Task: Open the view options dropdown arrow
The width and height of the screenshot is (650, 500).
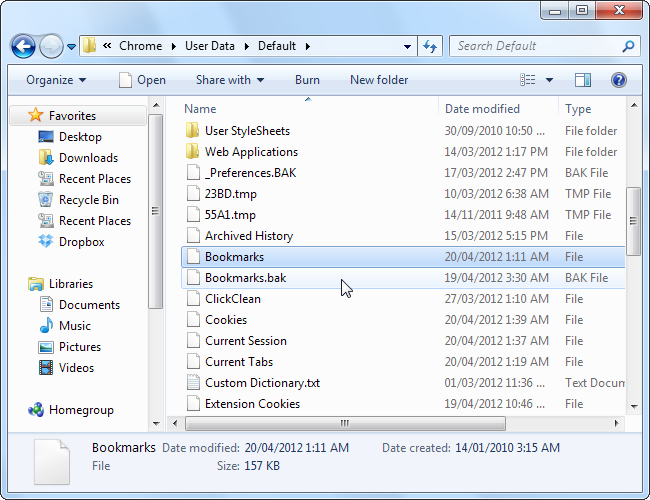Action: (549, 80)
